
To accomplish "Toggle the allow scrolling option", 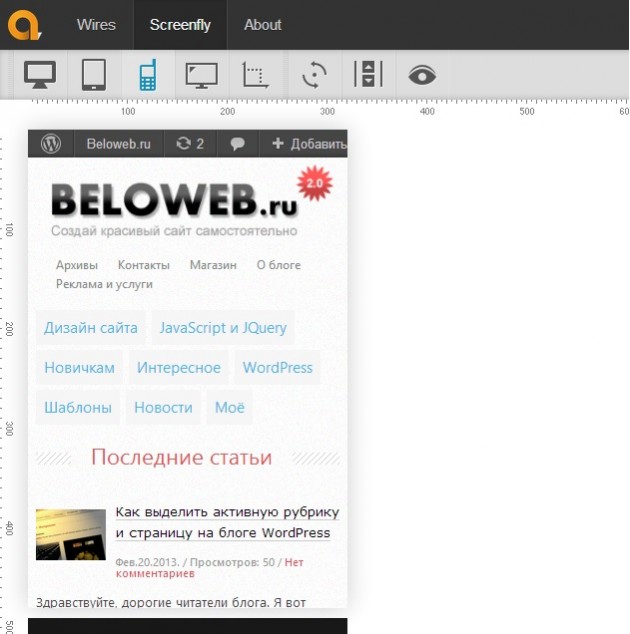I will [x=368, y=75].
